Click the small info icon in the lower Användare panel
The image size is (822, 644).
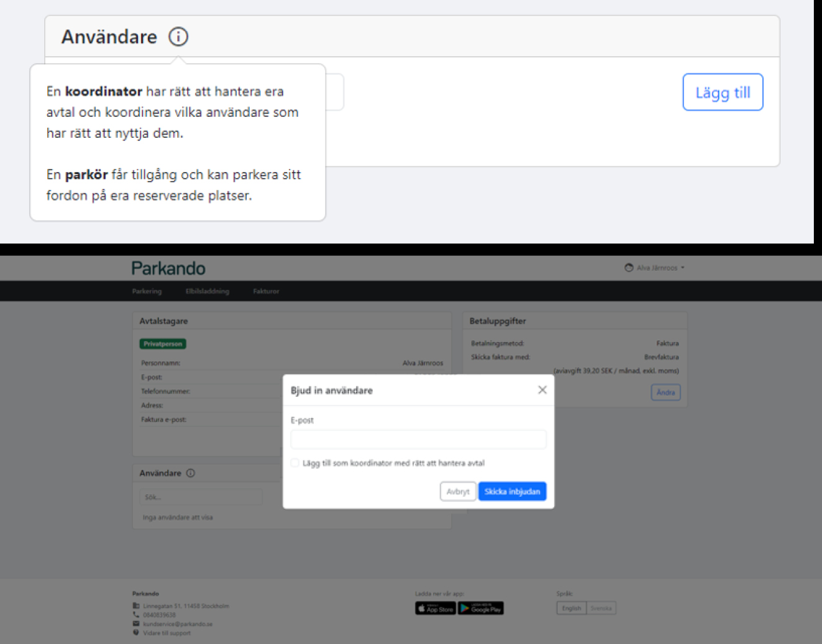pyautogui.click(x=191, y=473)
